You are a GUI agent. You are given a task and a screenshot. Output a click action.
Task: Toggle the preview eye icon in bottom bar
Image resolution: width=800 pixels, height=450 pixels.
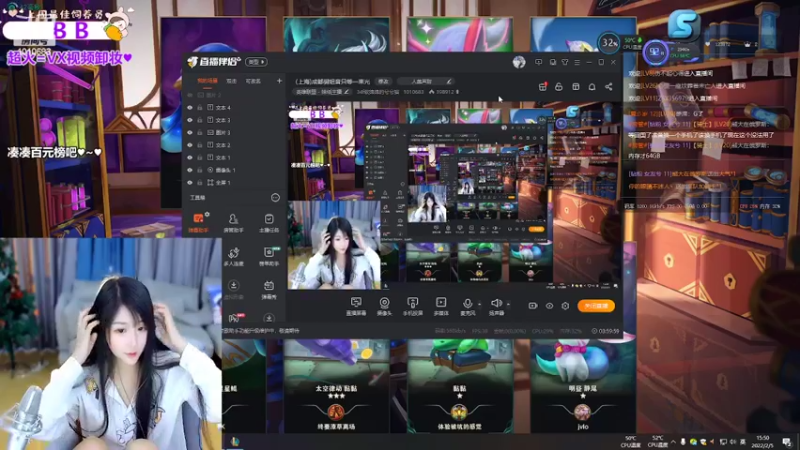[x=549, y=306]
